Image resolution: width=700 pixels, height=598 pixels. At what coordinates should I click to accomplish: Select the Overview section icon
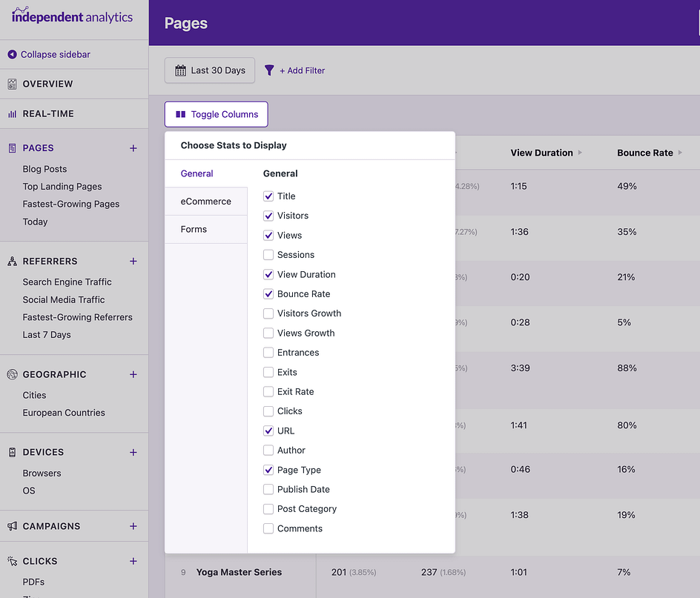point(12,84)
